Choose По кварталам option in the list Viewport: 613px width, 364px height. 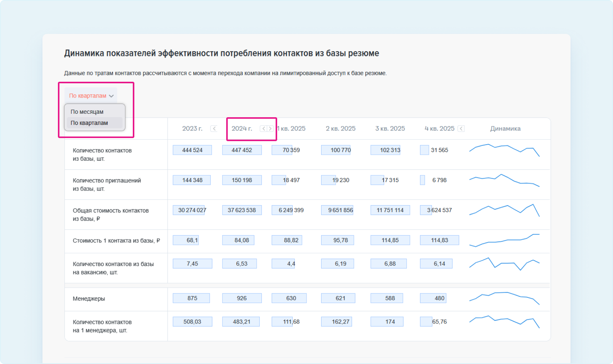pos(90,123)
